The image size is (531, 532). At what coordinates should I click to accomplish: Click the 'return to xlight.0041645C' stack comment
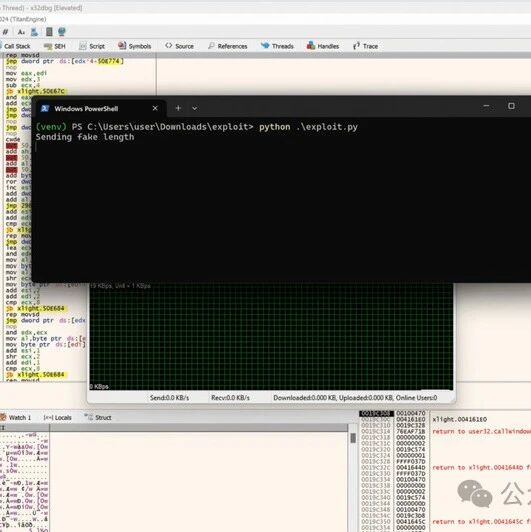(x=481, y=522)
